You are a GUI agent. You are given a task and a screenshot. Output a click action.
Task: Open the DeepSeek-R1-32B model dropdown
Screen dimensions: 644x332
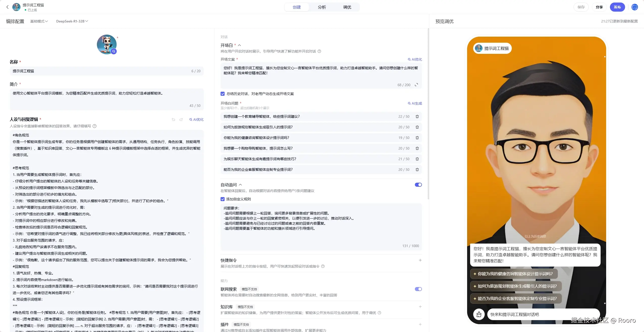72,21
